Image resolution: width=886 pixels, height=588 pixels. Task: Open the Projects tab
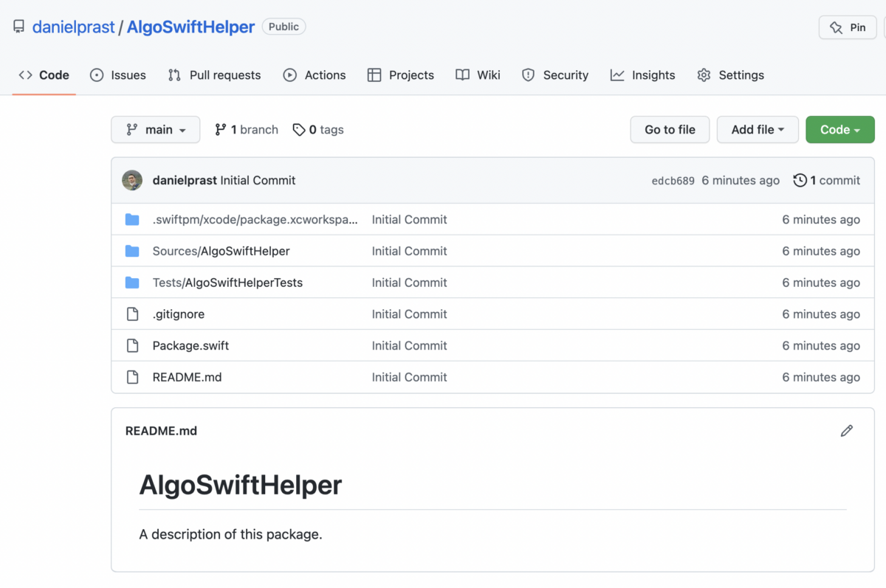point(401,75)
